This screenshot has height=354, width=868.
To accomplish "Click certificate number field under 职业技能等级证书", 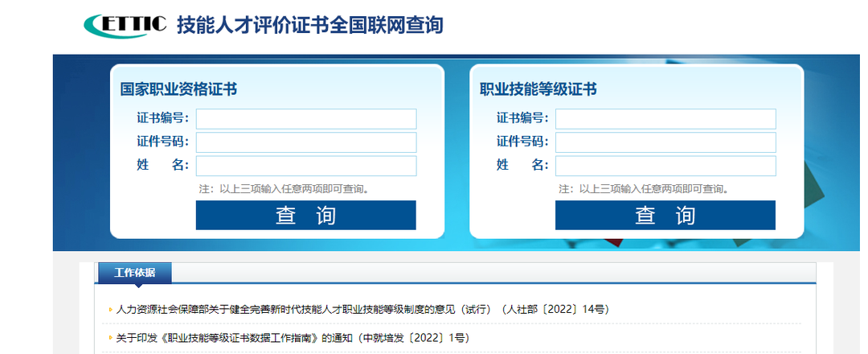I will (666, 119).
